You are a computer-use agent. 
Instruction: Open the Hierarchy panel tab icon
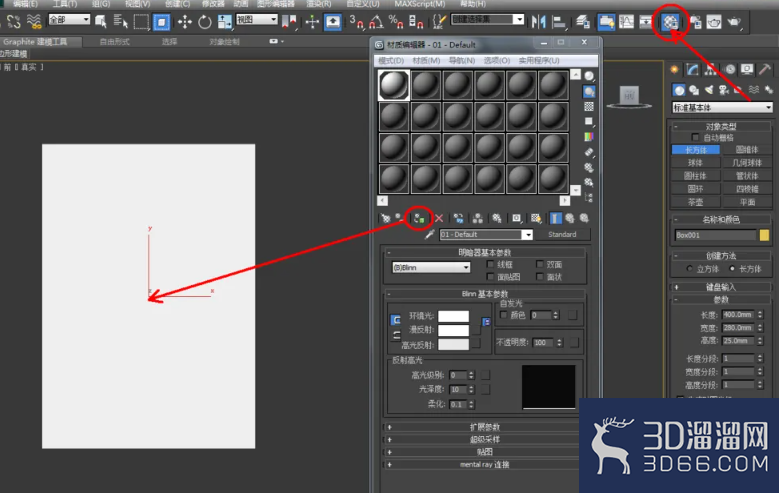coord(711,70)
